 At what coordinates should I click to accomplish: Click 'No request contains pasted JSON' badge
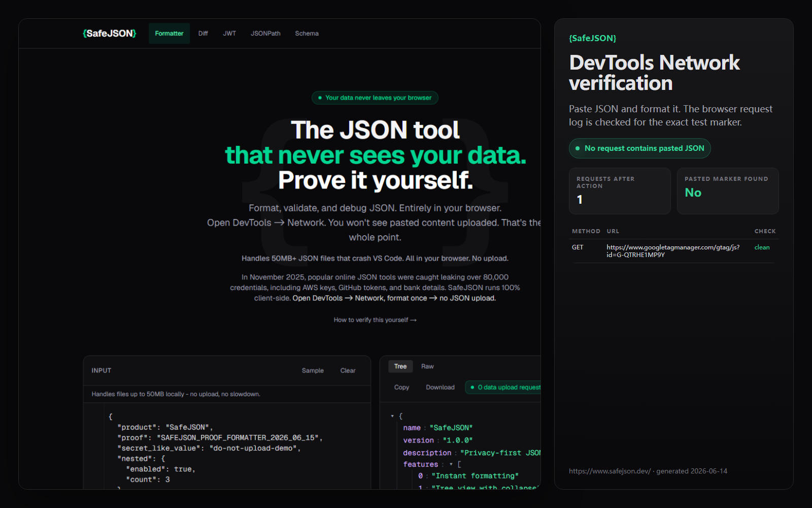pyautogui.click(x=639, y=148)
